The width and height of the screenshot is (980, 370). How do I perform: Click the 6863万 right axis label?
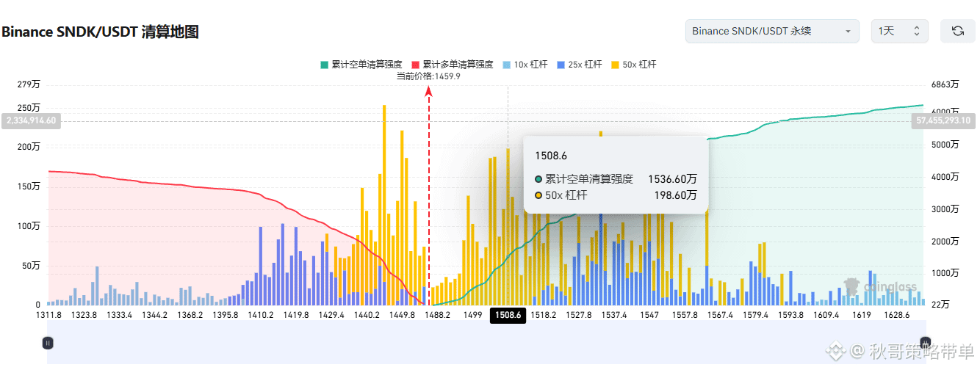point(945,85)
